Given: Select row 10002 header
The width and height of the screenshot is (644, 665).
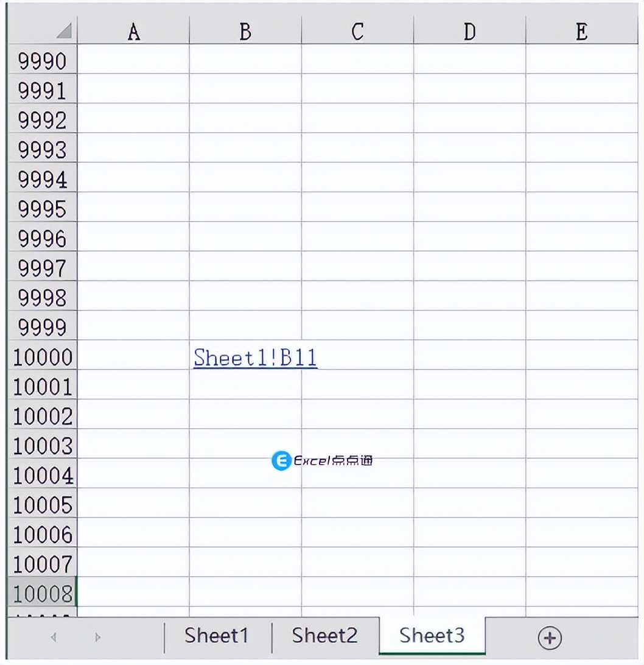Looking at the screenshot, I should [43, 414].
